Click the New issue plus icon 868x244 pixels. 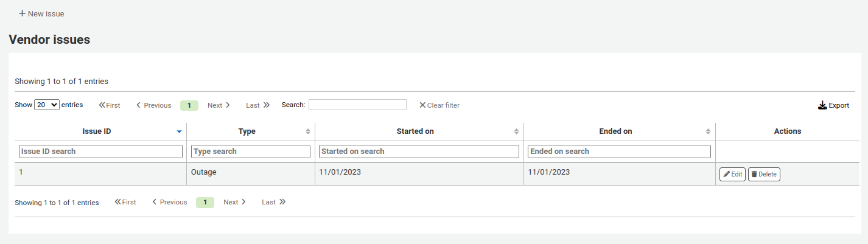(22, 13)
